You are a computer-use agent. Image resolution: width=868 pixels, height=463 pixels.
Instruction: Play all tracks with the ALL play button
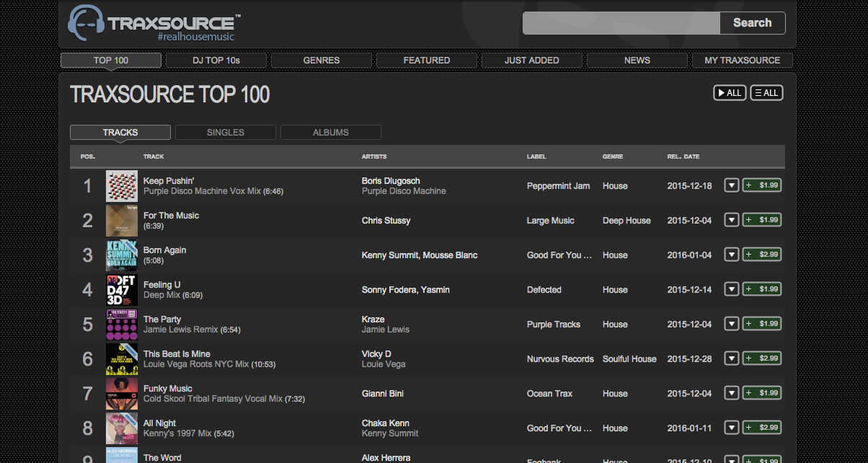[x=730, y=92]
